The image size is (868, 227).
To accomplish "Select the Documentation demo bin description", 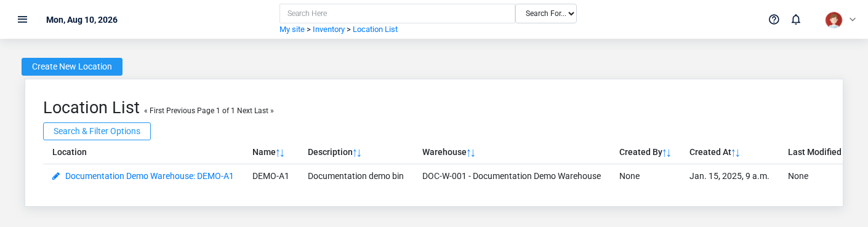I will [x=356, y=176].
